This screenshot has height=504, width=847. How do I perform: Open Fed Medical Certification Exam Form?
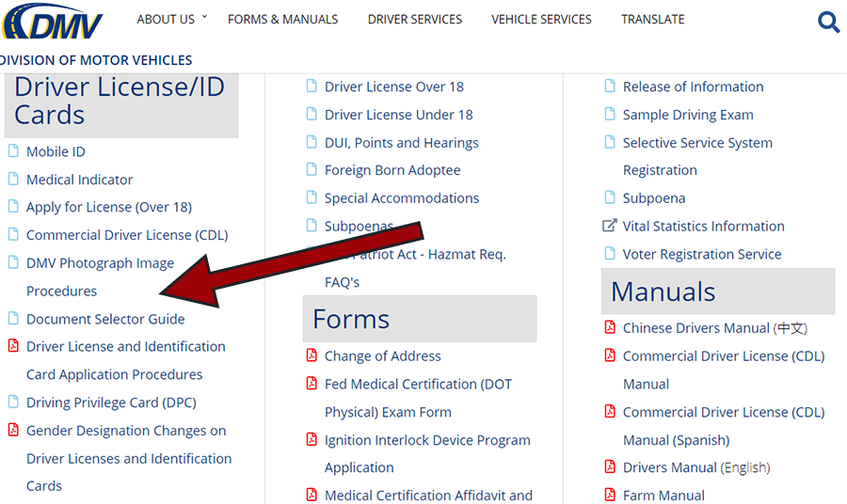click(418, 399)
